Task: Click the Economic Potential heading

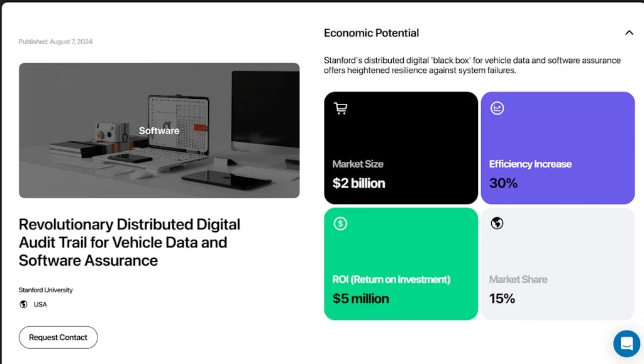Action: pos(371,33)
